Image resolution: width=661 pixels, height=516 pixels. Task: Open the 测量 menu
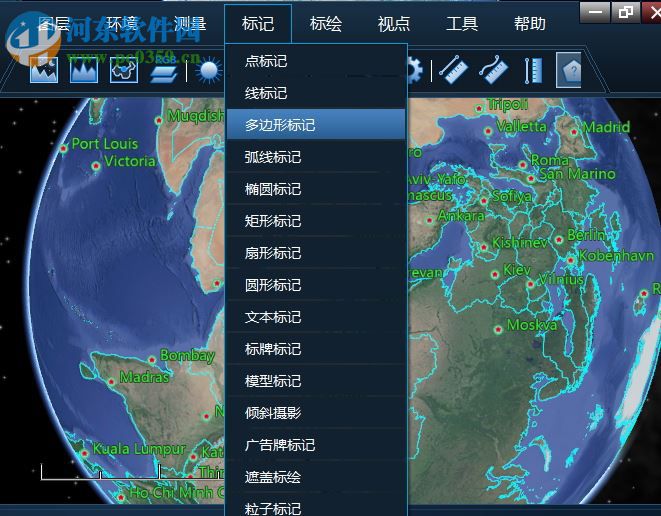point(190,24)
